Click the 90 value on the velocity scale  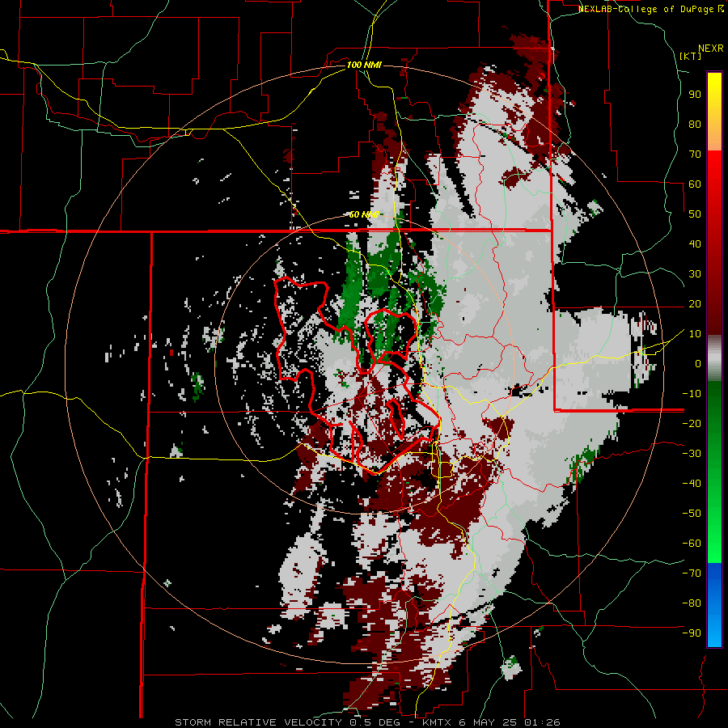(x=695, y=95)
